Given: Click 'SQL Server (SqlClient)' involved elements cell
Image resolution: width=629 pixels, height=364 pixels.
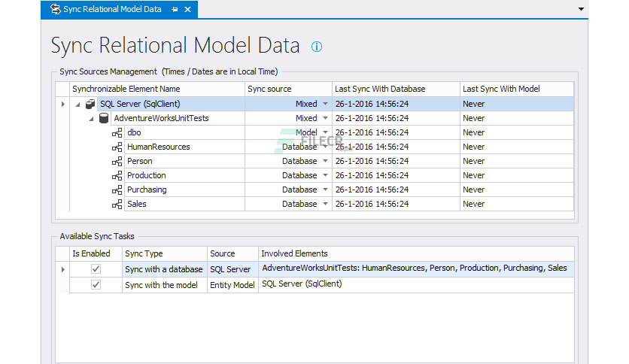Looking at the screenshot, I should tap(416, 284).
